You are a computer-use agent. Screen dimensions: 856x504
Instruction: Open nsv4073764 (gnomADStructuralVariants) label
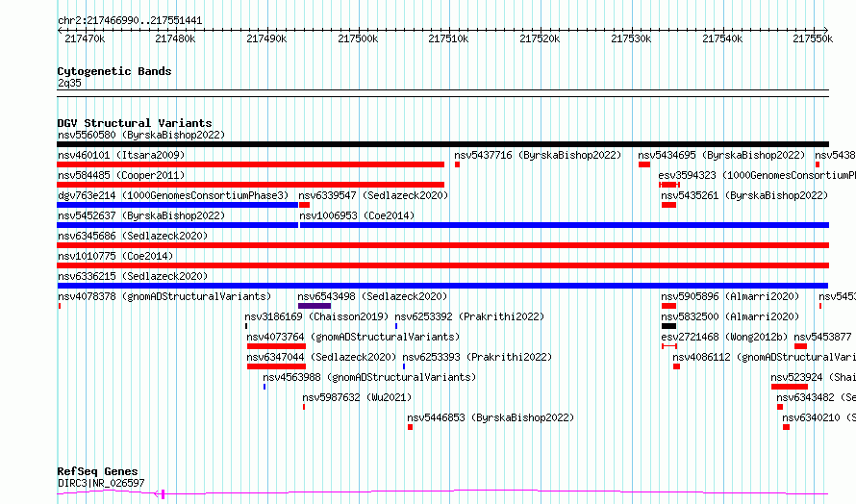point(353,337)
